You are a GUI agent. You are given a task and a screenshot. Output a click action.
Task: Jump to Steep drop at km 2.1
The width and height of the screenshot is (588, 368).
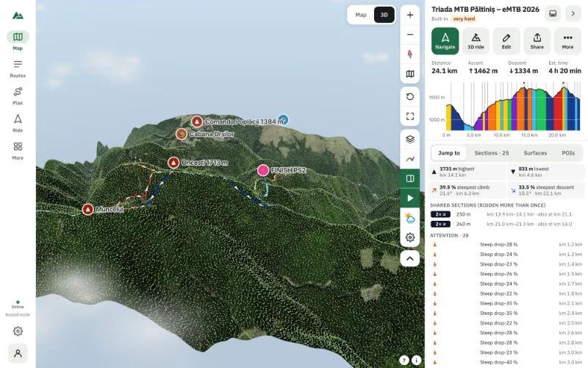click(x=506, y=303)
